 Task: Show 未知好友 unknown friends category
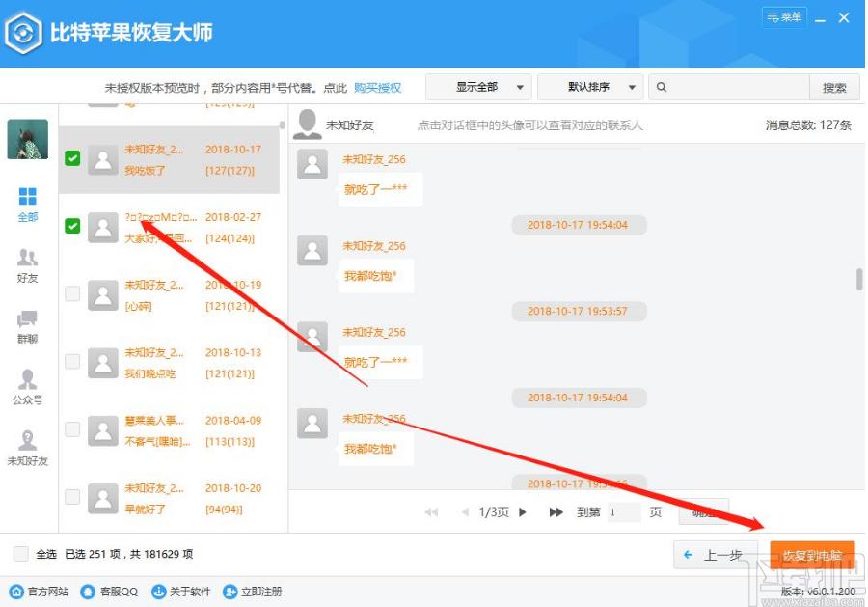point(27,448)
